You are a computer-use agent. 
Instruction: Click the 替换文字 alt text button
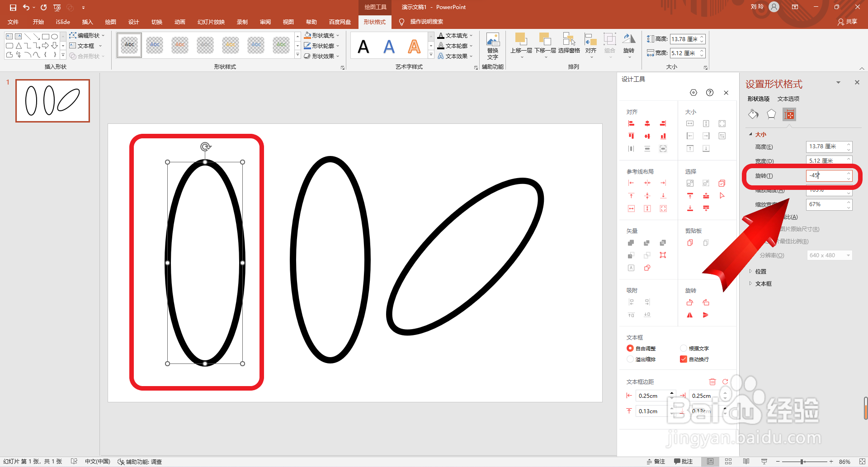click(x=493, y=47)
